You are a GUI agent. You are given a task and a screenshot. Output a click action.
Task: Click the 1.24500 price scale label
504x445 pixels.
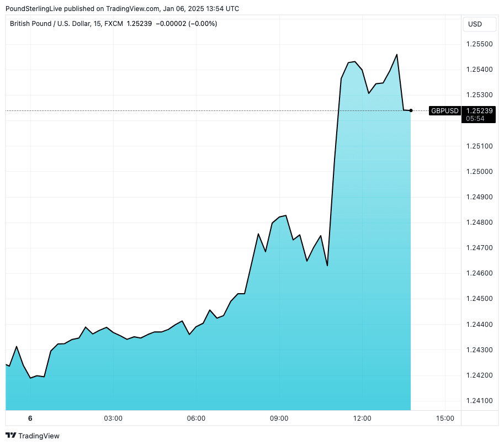click(x=479, y=299)
